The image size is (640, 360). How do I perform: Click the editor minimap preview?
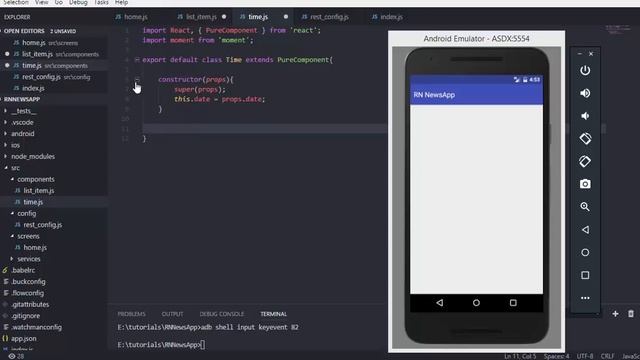point(618,29)
